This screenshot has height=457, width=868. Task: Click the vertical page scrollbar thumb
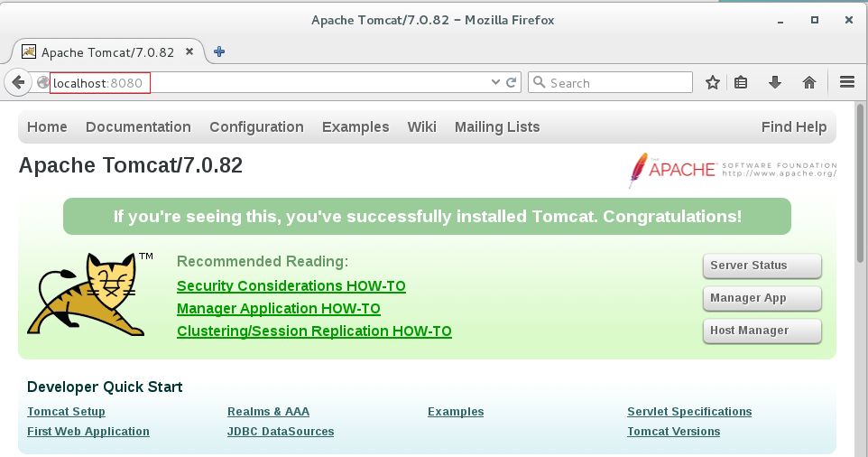[x=860, y=182]
